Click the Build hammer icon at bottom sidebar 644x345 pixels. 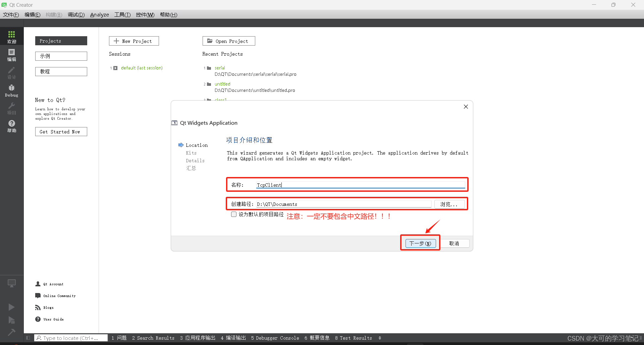point(11,332)
